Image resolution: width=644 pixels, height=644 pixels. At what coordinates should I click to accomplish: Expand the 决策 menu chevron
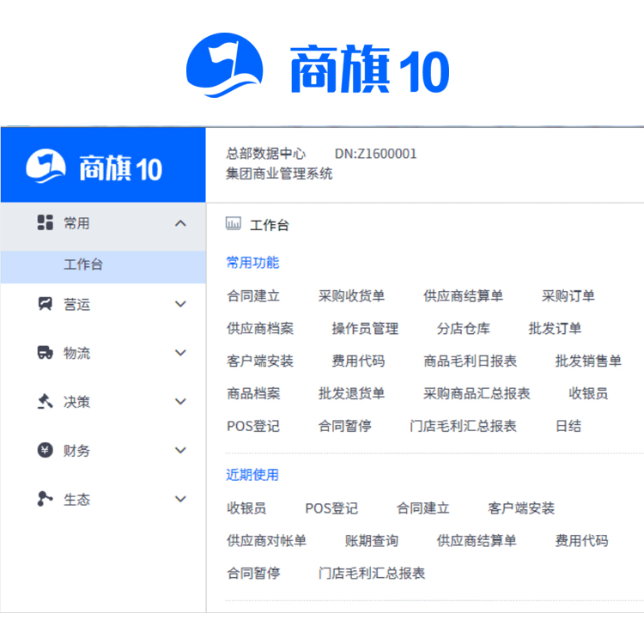[180, 402]
